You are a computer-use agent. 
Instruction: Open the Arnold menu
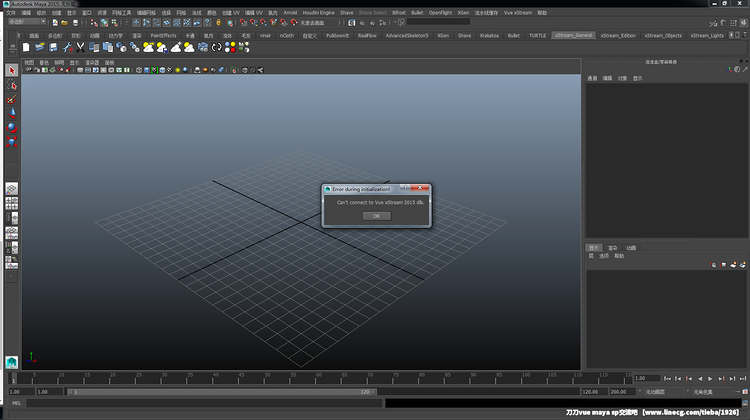pyautogui.click(x=290, y=13)
